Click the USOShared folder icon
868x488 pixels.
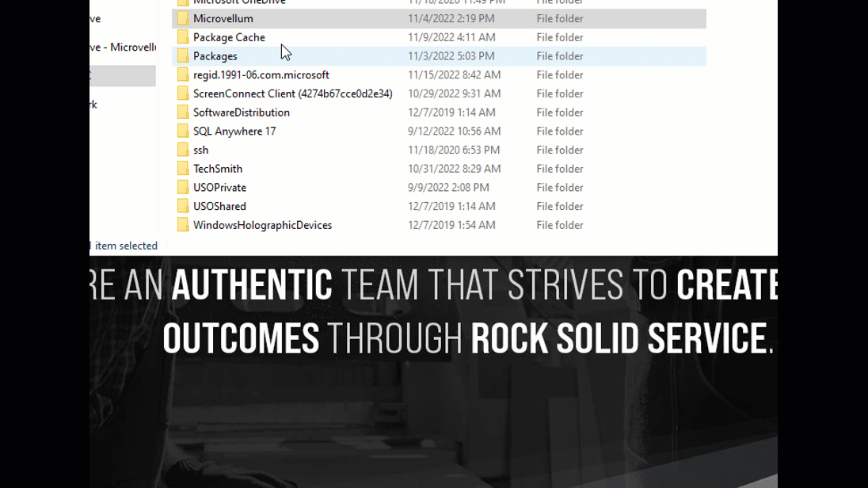(x=183, y=206)
